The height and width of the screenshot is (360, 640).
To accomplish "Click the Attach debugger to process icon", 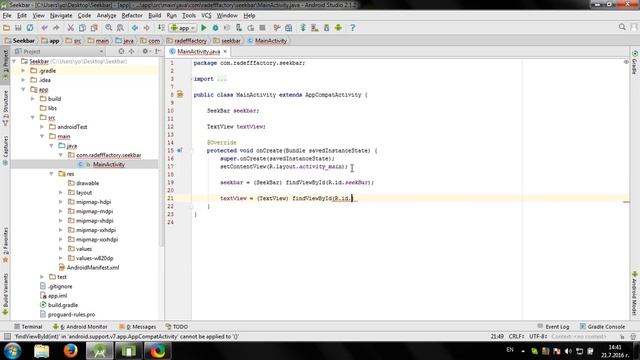I will coord(239,28).
